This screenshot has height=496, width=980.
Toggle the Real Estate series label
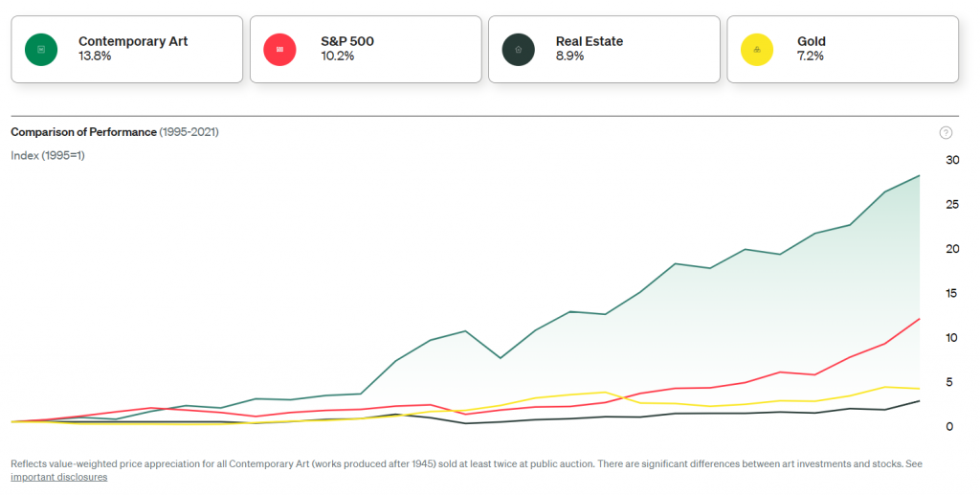pyautogui.click(x=589, y=41)
